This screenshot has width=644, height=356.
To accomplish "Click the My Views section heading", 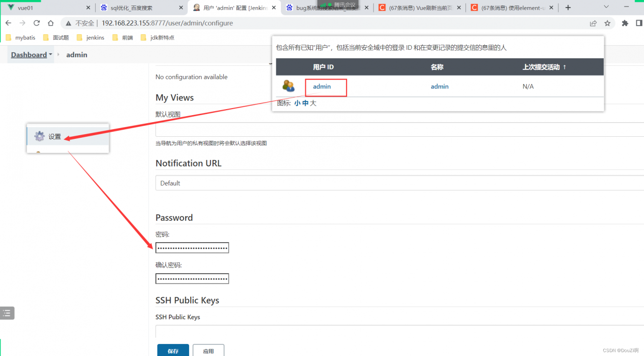I will pyautogui.click(x=175, y=98).
